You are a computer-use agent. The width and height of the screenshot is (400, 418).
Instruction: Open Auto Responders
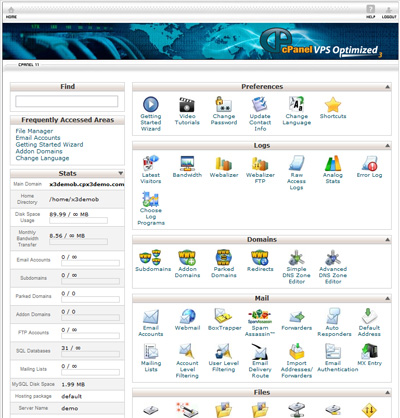click(x=333, y=316)
